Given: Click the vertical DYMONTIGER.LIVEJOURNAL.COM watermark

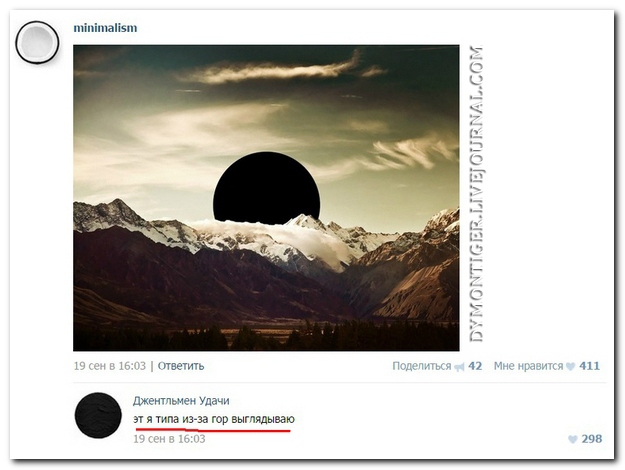Looking at the screenshot, I should (476, 194).
